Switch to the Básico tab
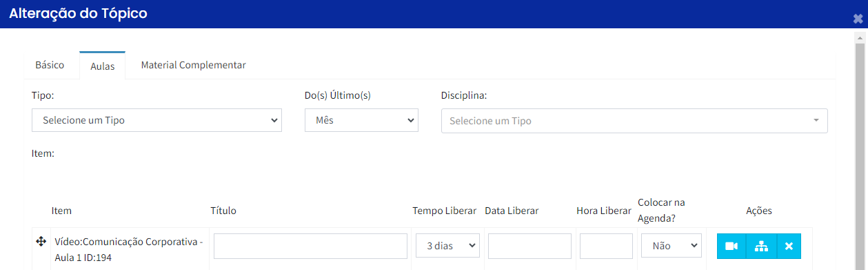Screen dimensions: 868x270 [x=50, y=65]
